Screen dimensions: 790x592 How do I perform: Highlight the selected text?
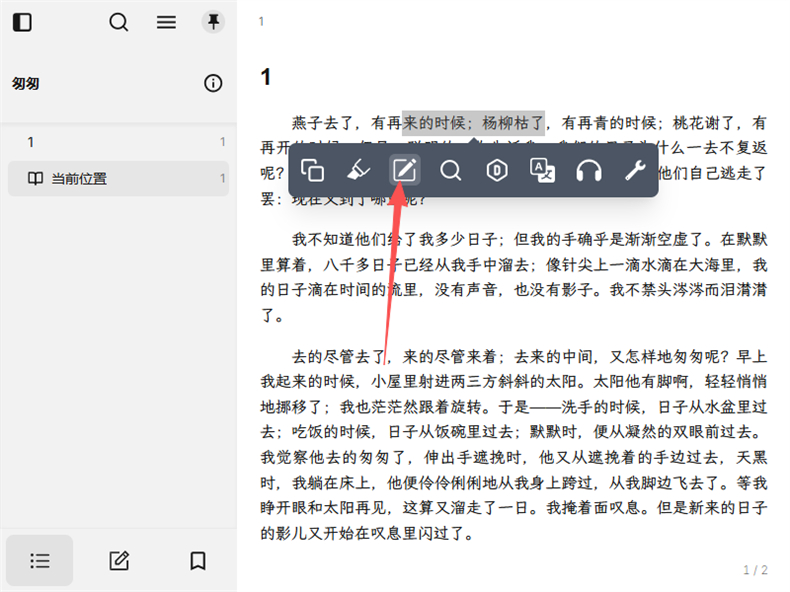tap(359, 170)
